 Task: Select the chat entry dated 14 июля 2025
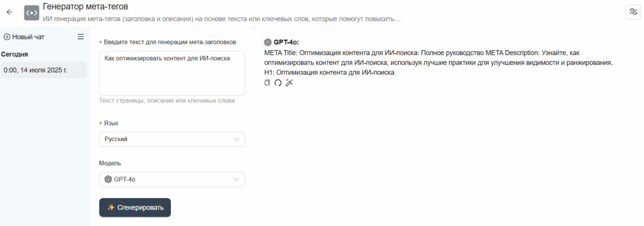(43, 70)
